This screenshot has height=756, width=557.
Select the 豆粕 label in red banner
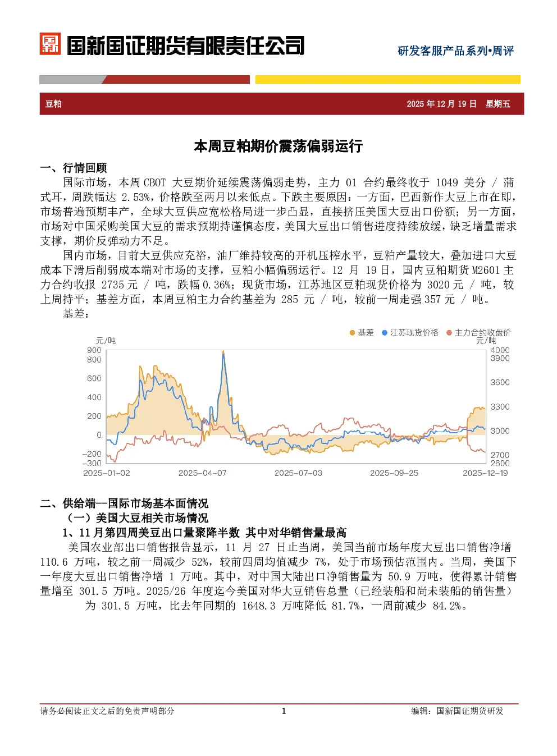click(x=53, y=104)
